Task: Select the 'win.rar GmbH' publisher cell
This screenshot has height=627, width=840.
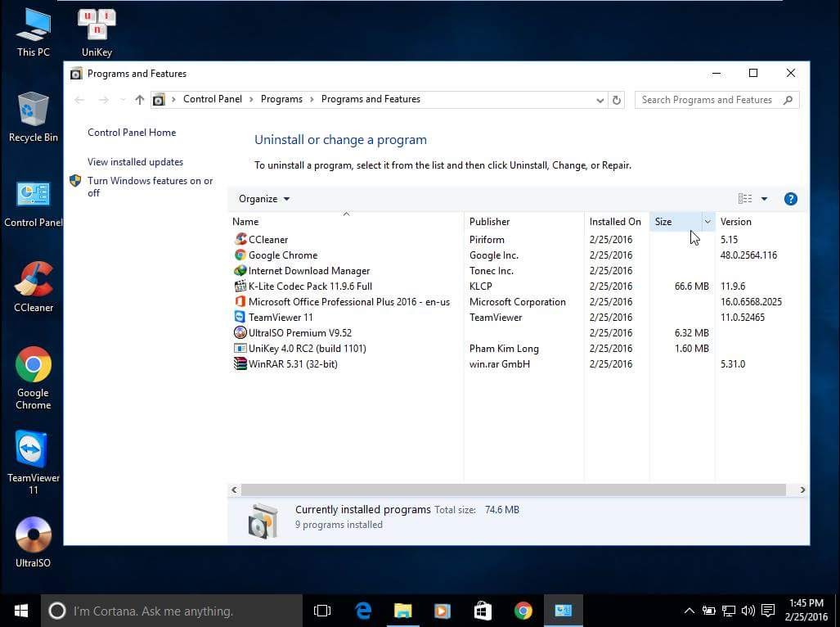Action: pos(500,364)
